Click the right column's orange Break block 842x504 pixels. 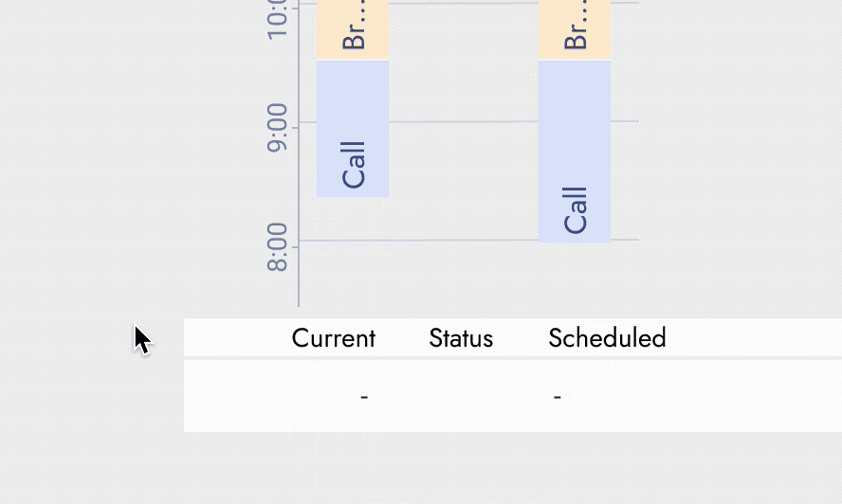(x=575, y=30)
